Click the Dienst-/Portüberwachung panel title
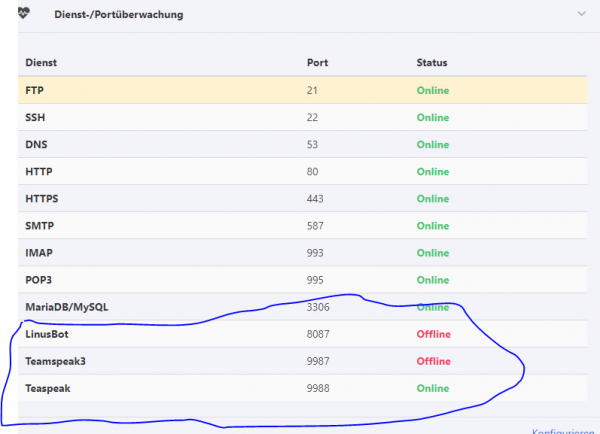 [x=119, y=15]
